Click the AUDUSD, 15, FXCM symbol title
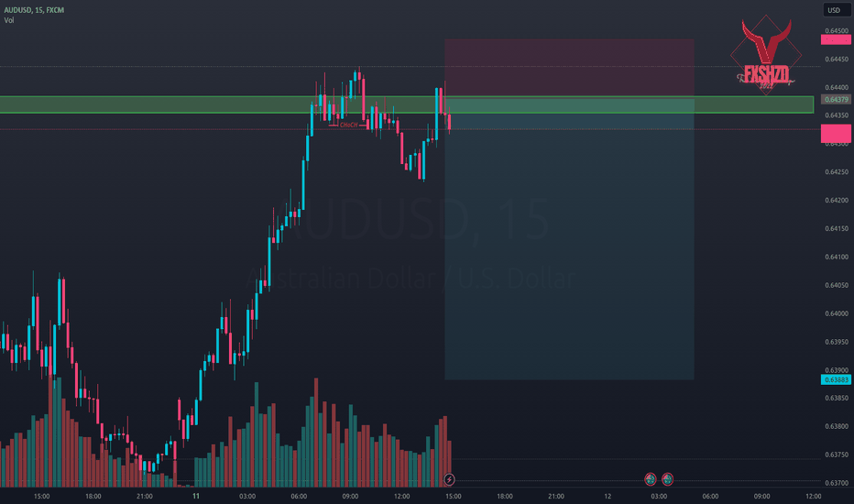Image resolution: width=854 pixels, height=504 pixels. 34,10
